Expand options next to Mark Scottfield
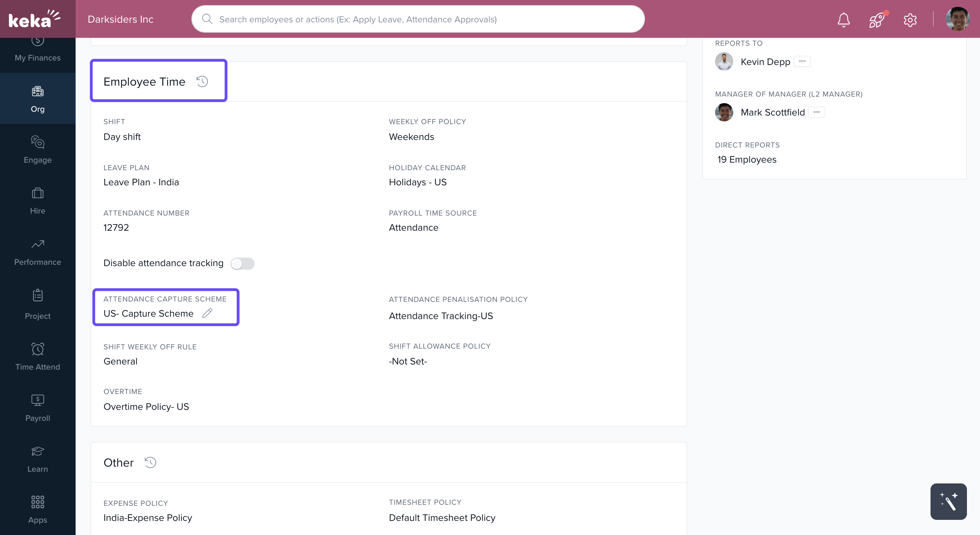This screenshot has height=535, width=980. [816, 112]
